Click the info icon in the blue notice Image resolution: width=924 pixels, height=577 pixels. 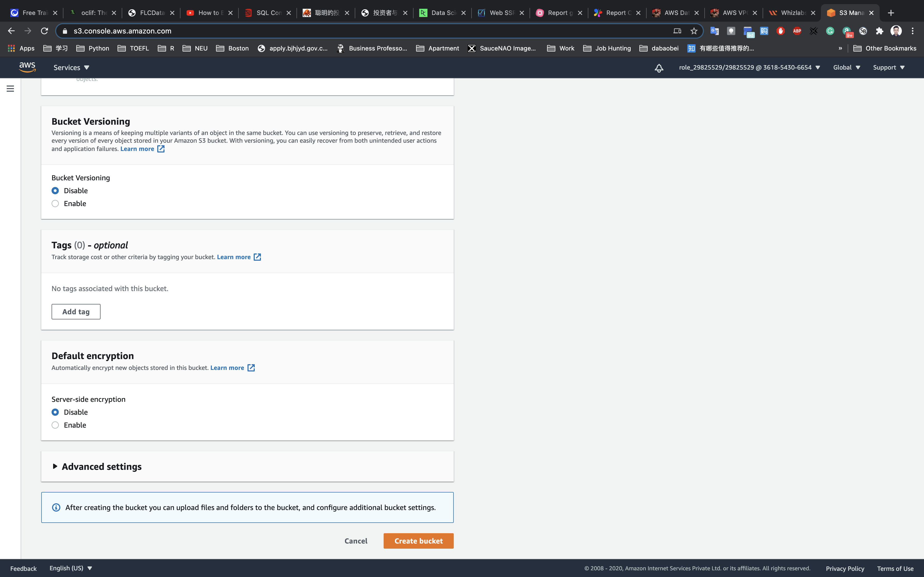point(56,507)
